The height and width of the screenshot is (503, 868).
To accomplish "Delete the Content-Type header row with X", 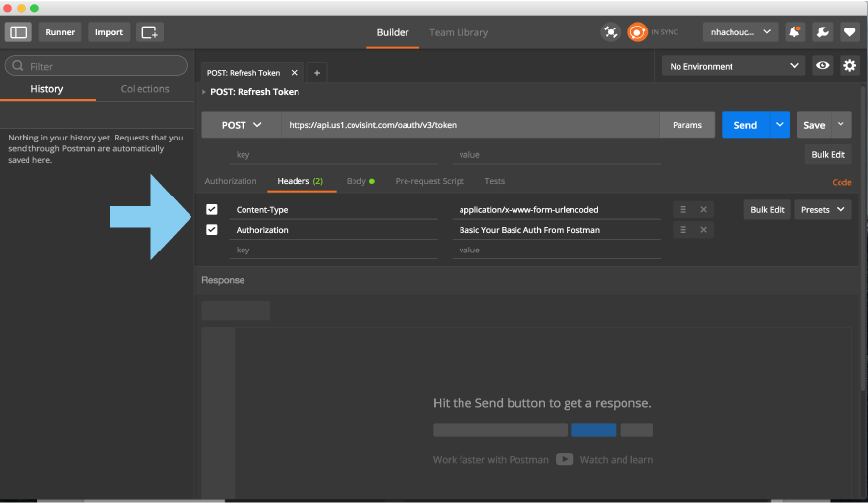I will 703,210.
